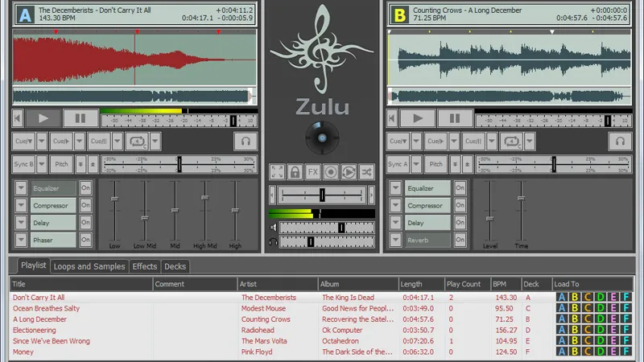Screen dimensions: 644x362
Task: Click the master volume slider
Action: pos(327,228)
